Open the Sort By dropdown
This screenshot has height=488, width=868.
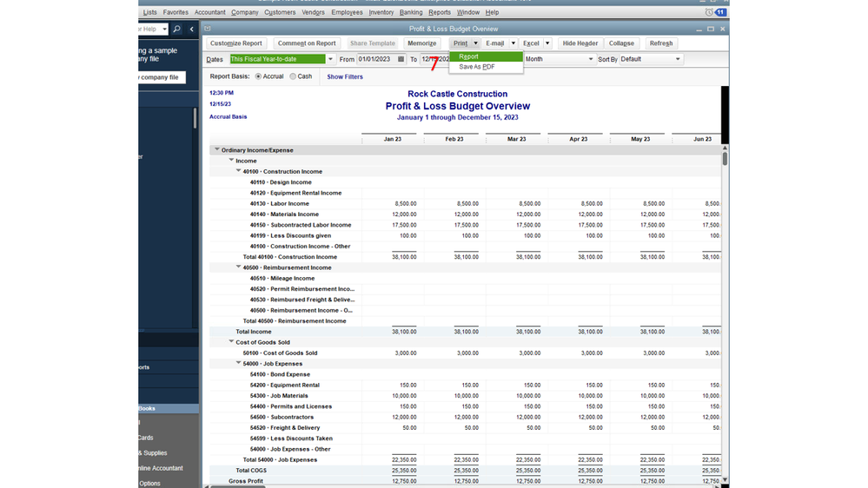(x=678, y=59)
